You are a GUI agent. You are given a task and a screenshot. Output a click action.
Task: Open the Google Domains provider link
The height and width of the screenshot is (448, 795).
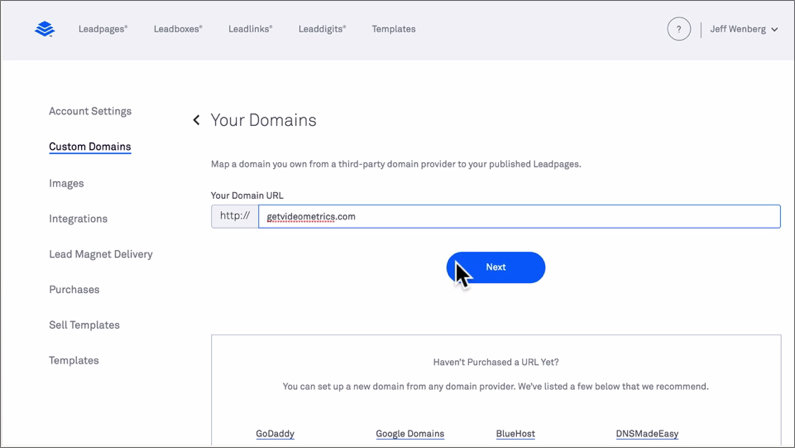pyautogui.click(x=410, y=434)
